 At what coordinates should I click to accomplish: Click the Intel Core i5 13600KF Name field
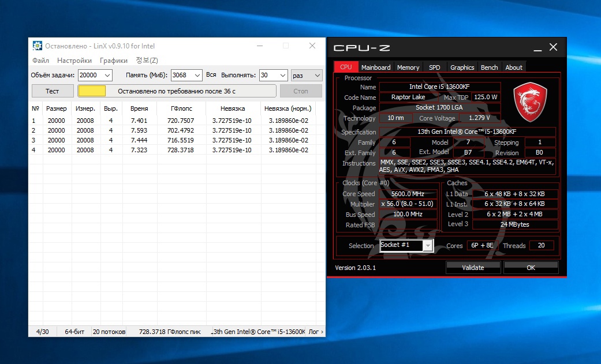click(439, 87)
